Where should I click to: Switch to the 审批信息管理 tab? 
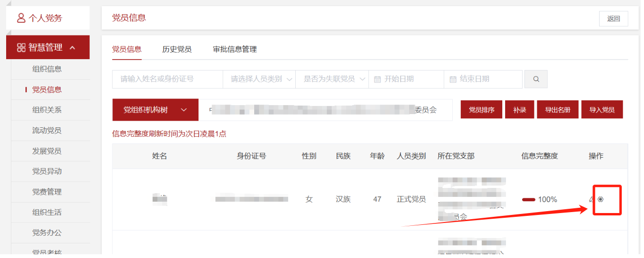(235, 49)
